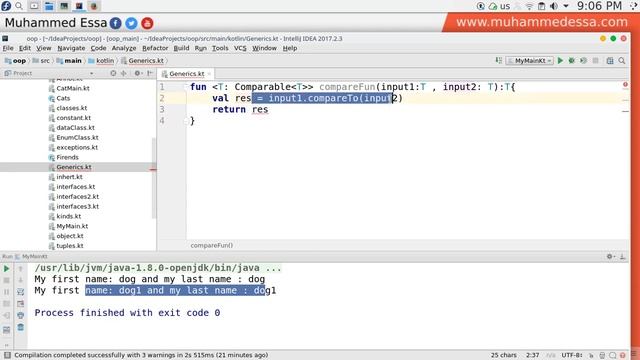Select CatMain.kt in the project tree
640x360 pixels.
pyautogui.click(x=73, y=88)
